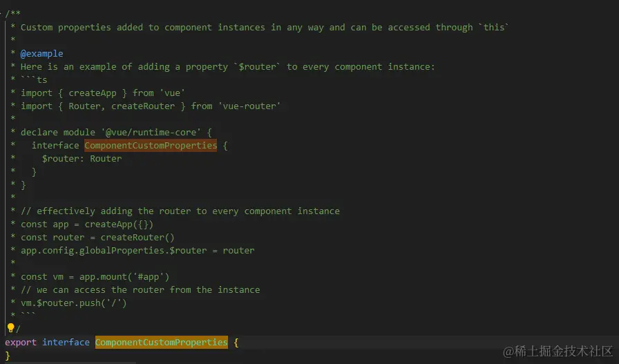Click 'Here is an example of adding' line
Screen dimensions: 619x364
click(x=227, y=67)
